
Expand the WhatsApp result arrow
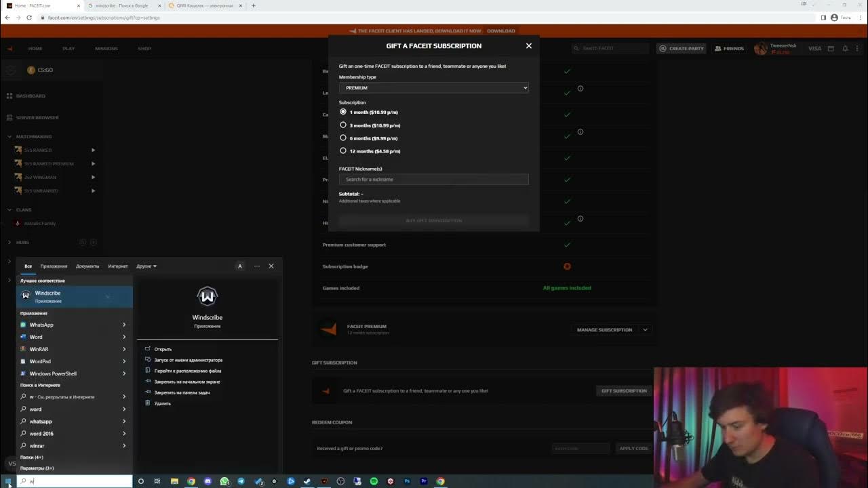[x=124, y=325]
